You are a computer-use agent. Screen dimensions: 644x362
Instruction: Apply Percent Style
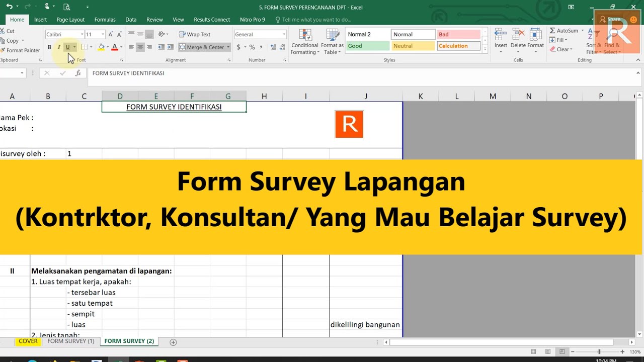[x=252, y=47]
